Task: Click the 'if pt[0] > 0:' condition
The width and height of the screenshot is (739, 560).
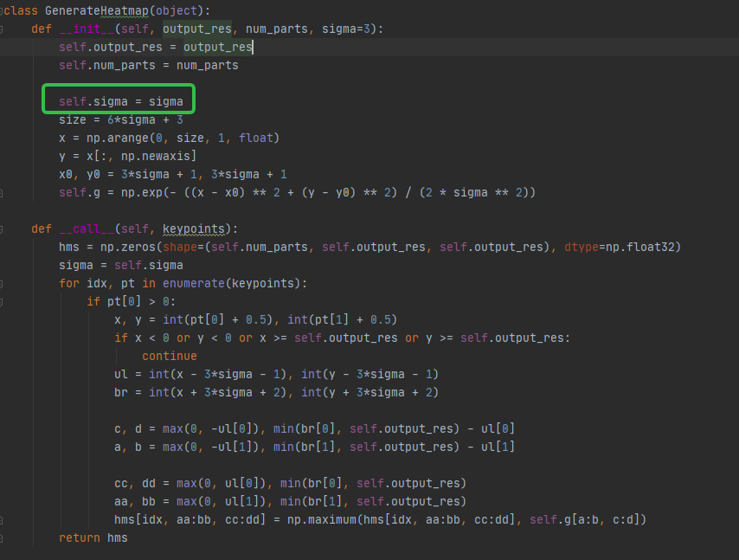Action: (131, 302)
